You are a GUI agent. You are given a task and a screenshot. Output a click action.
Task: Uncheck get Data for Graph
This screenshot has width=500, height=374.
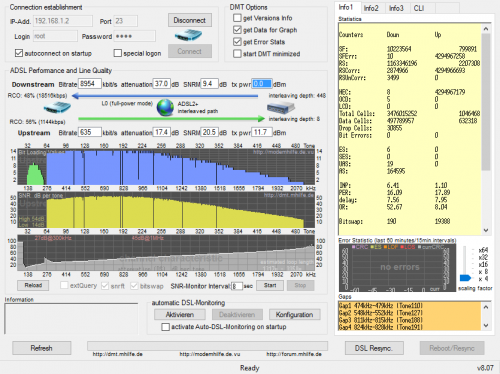click(x=237, y=30)
